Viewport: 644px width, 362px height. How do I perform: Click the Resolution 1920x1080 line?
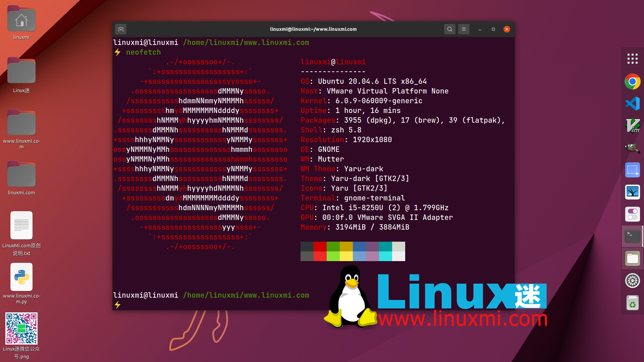point(346,140)
